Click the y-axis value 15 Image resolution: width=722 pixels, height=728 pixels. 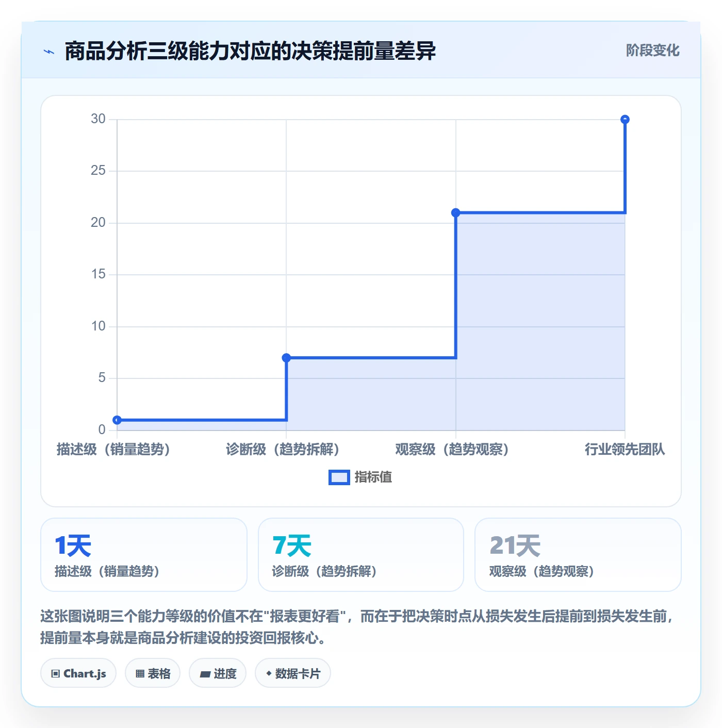(98, 274)
